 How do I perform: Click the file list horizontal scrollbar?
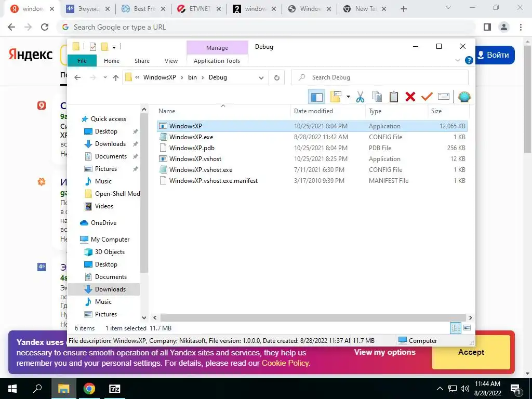click(312, 317)
